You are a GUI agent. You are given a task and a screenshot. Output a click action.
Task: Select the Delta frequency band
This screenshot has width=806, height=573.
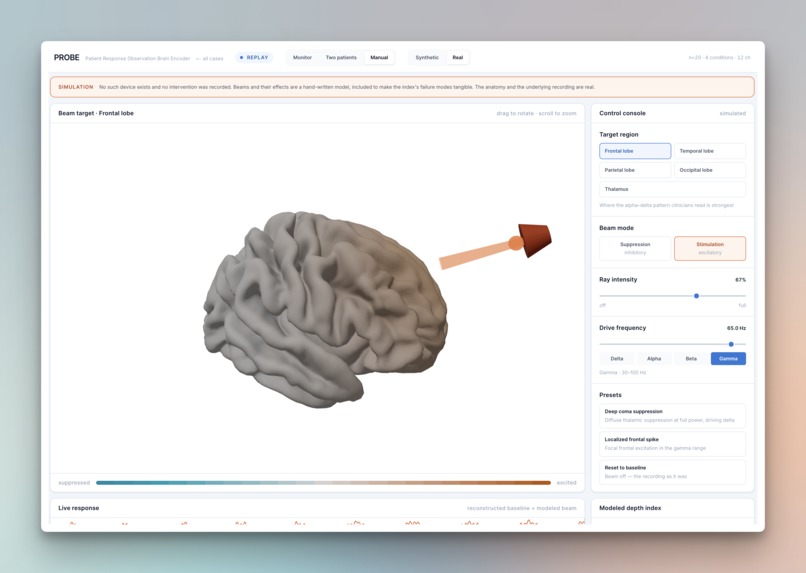[x=617, y=359]
